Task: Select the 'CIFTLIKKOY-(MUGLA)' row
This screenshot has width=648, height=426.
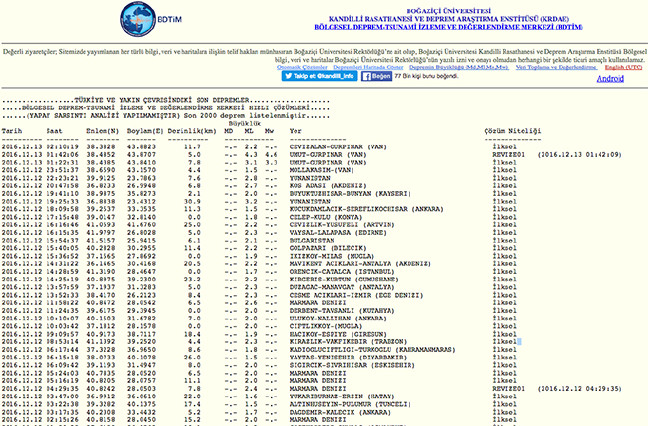Action: 259,326
